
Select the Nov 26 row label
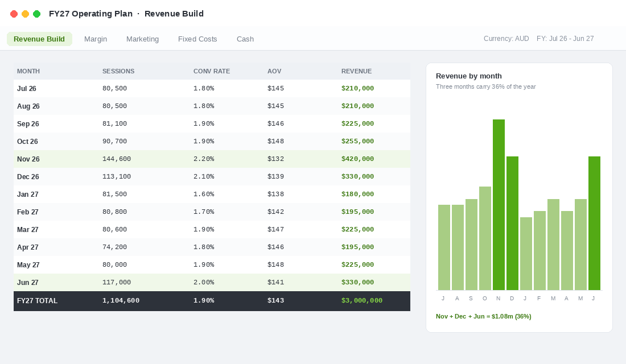(x=28, y=159)
